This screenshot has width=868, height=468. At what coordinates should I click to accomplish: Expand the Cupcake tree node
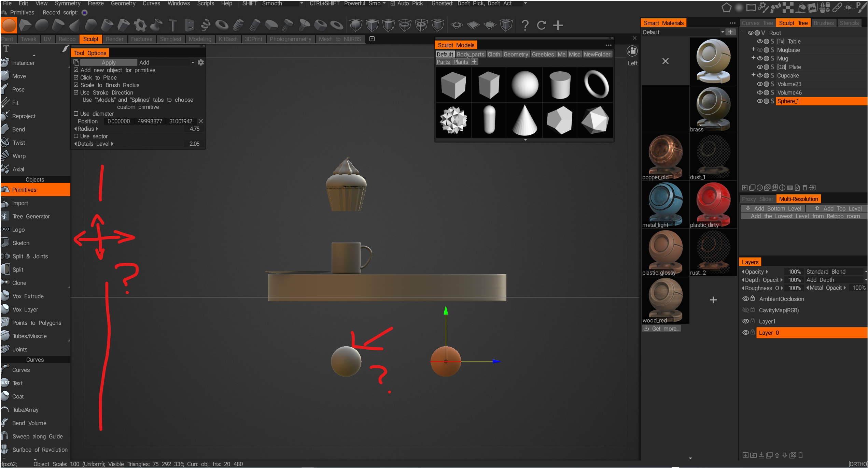[x=753, y=75]
